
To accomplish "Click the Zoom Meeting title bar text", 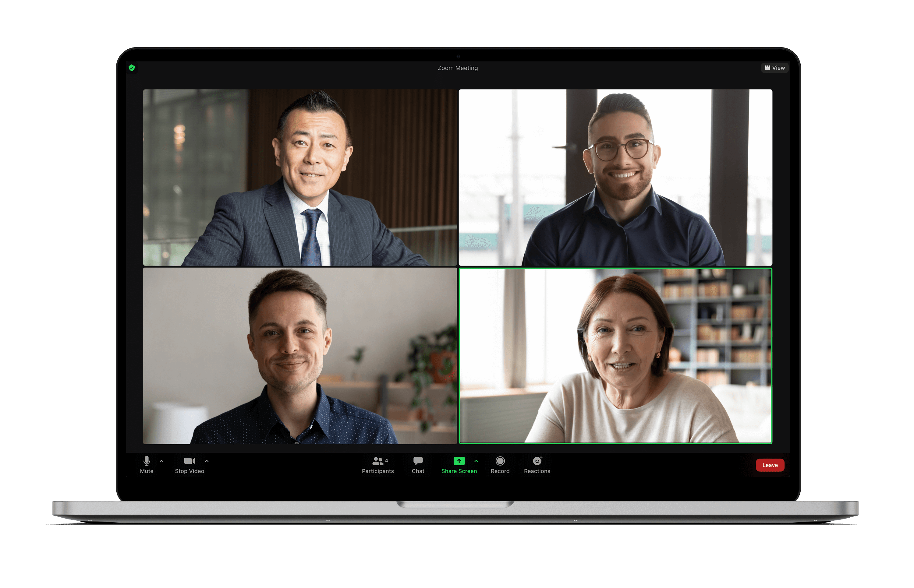I will [456, 67].
